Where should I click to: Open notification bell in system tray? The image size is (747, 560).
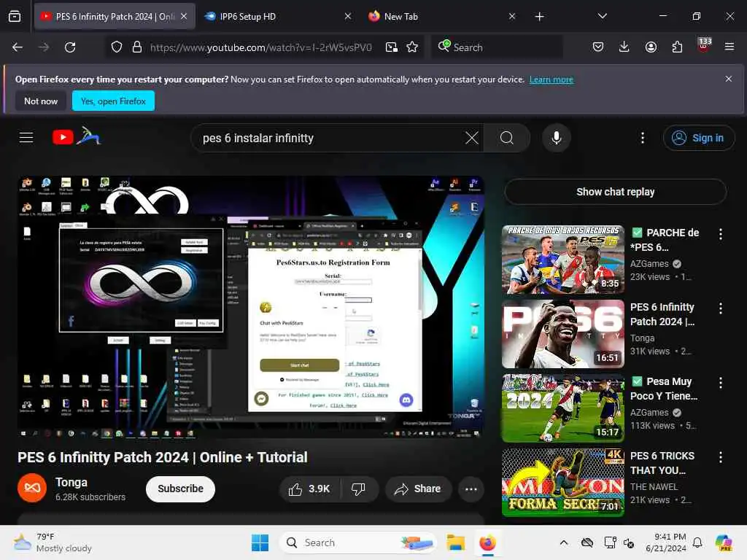pyautogui.click(x=697, y=542)
